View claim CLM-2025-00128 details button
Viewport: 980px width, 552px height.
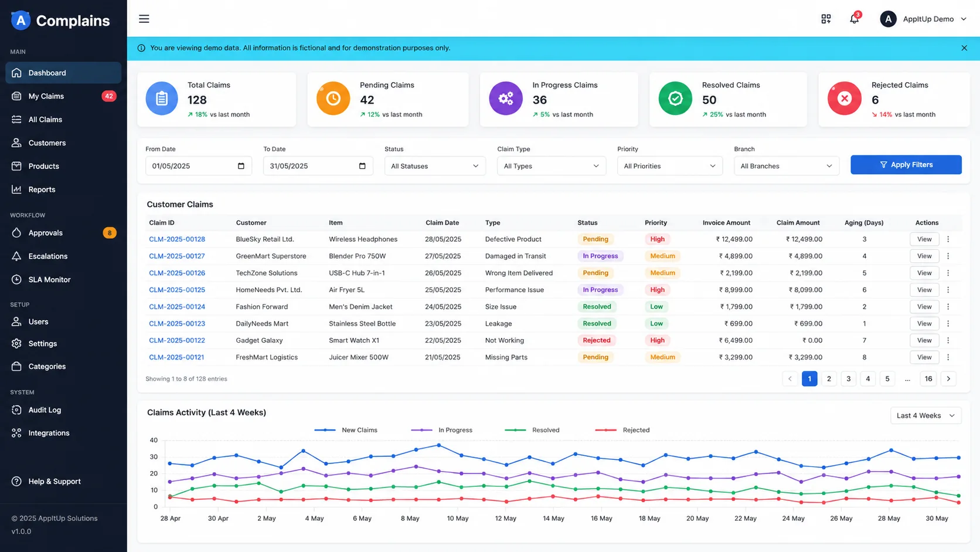(924, 239)
